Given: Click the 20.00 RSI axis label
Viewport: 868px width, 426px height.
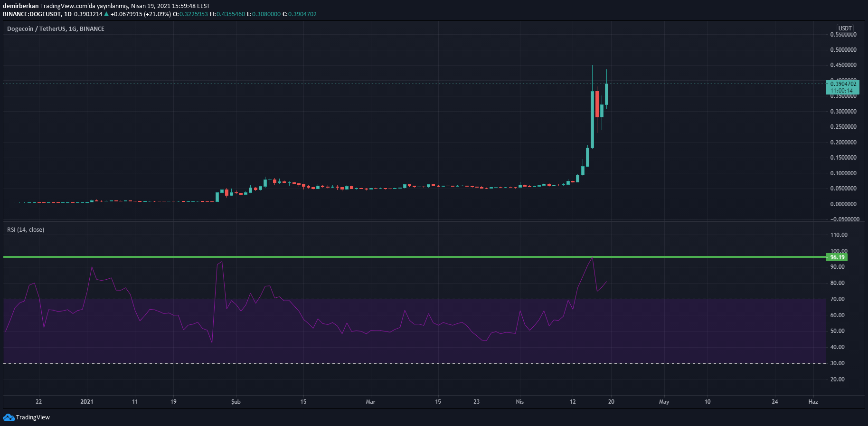Looking at the screenshot, I should click(838, 379).
